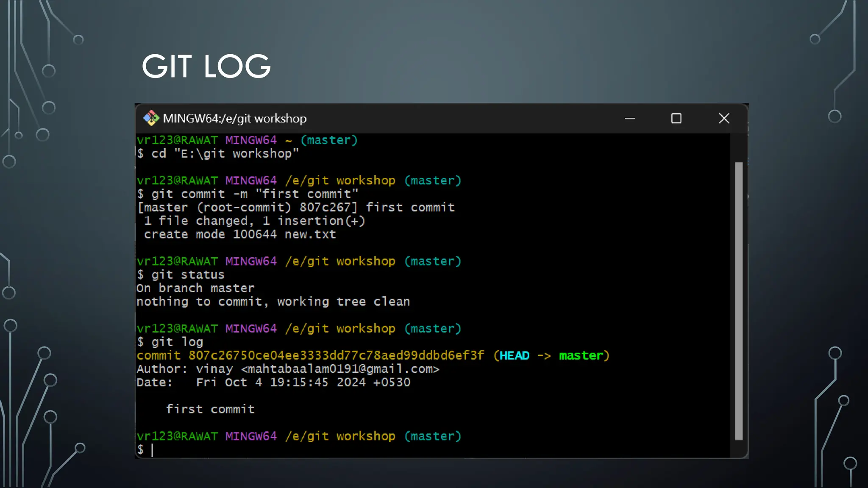Maximize the MINGW64 terminal window
The width and height of the screenshot is (868, 488).
point(676,118)
